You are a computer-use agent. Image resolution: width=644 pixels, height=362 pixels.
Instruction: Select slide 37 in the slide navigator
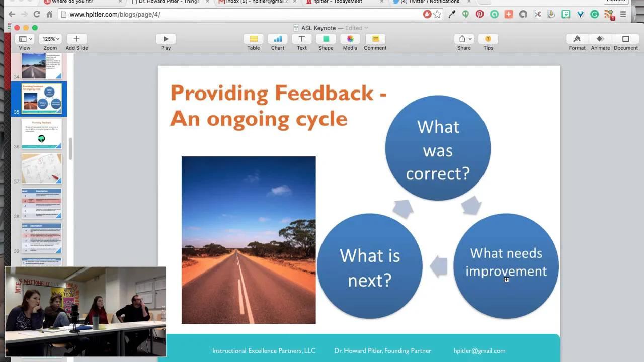point(41,168)
